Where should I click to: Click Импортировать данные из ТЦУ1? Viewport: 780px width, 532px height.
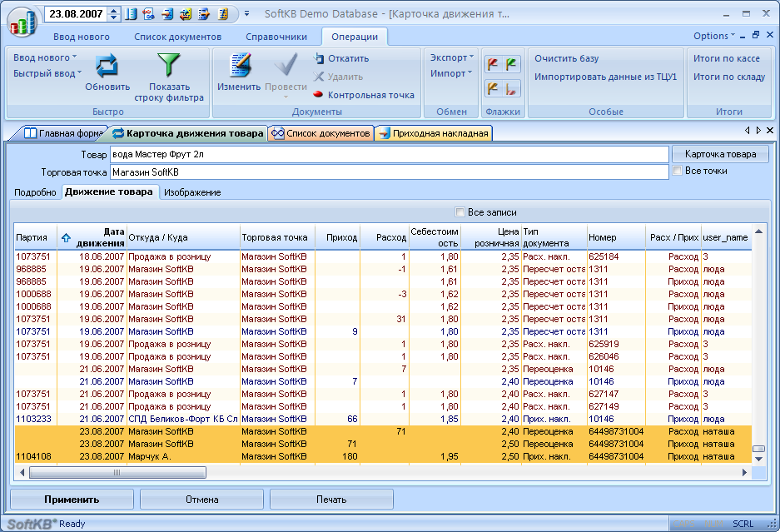pos(605,77)
